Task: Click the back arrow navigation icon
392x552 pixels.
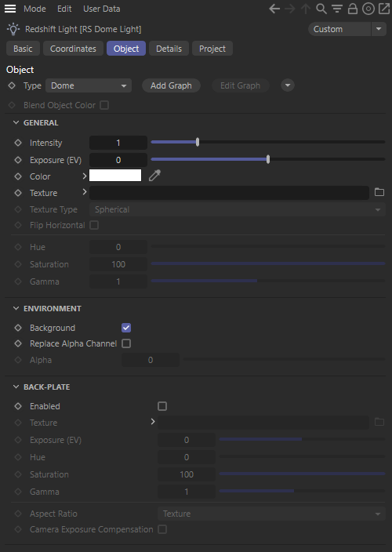Action: click(274, 9)
